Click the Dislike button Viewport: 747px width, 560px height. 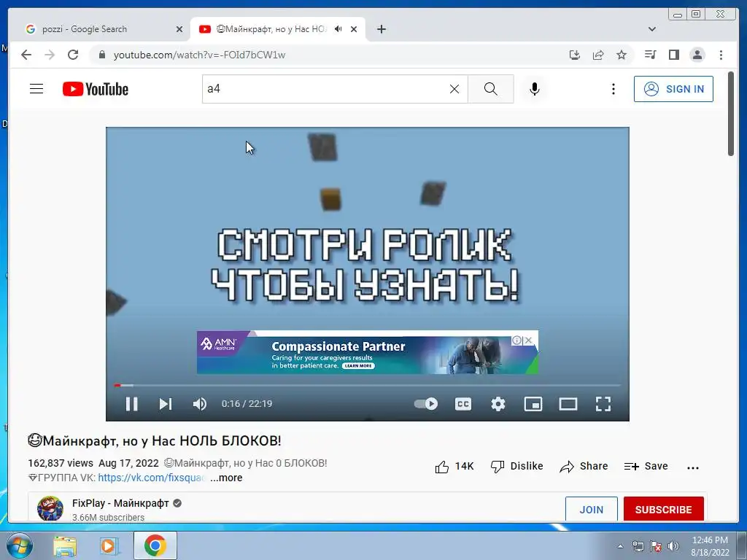(x=517, y=466)
